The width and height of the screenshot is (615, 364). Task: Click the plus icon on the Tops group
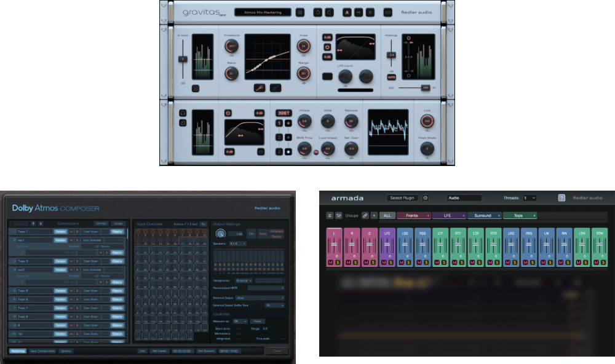(534, 215)
